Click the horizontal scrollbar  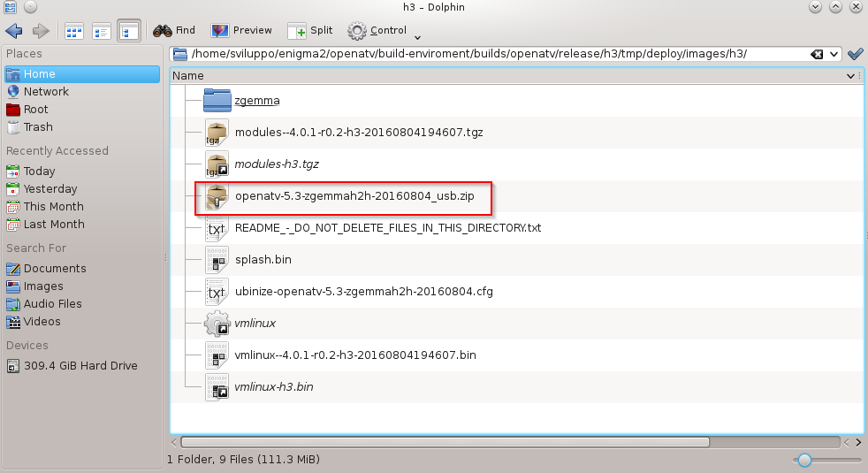(442, 440)
